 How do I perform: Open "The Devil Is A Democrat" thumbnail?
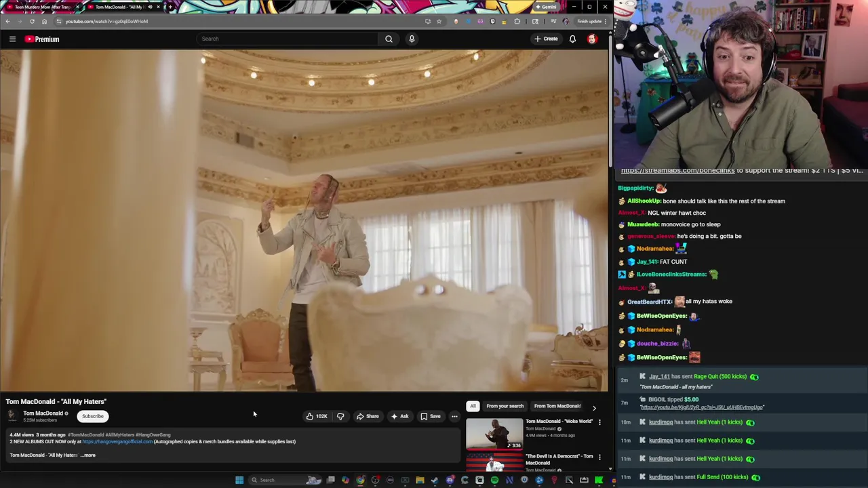(494, 463)
